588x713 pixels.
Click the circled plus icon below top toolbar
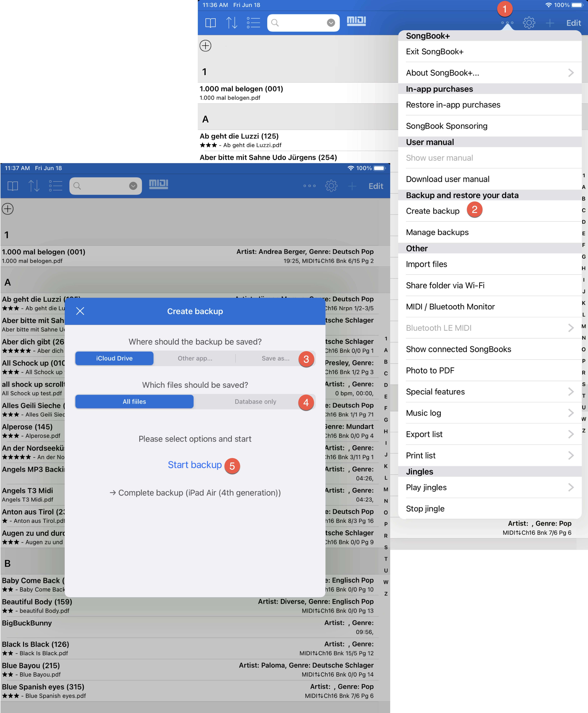[206, 46]
